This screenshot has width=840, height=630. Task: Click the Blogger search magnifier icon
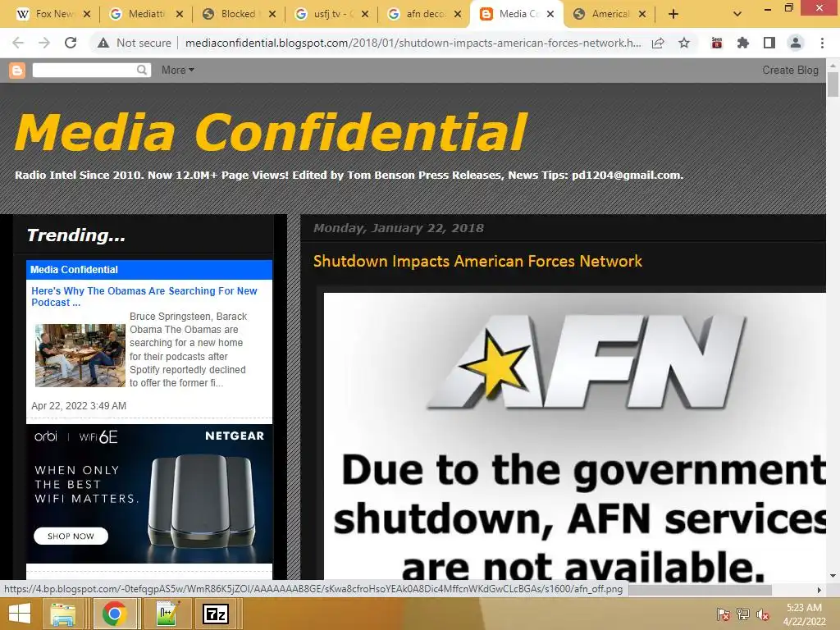tap(142, 70)
